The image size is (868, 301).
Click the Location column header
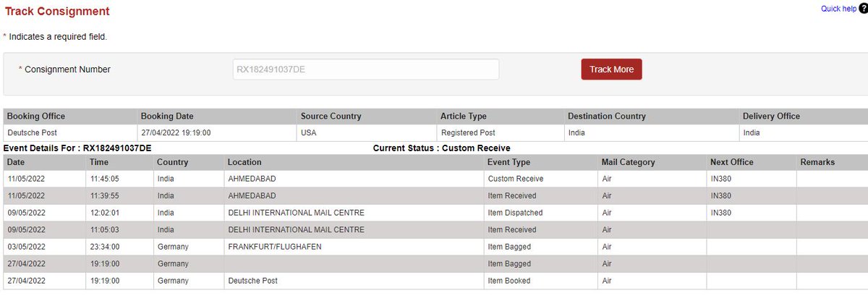[x=354, y=162]
